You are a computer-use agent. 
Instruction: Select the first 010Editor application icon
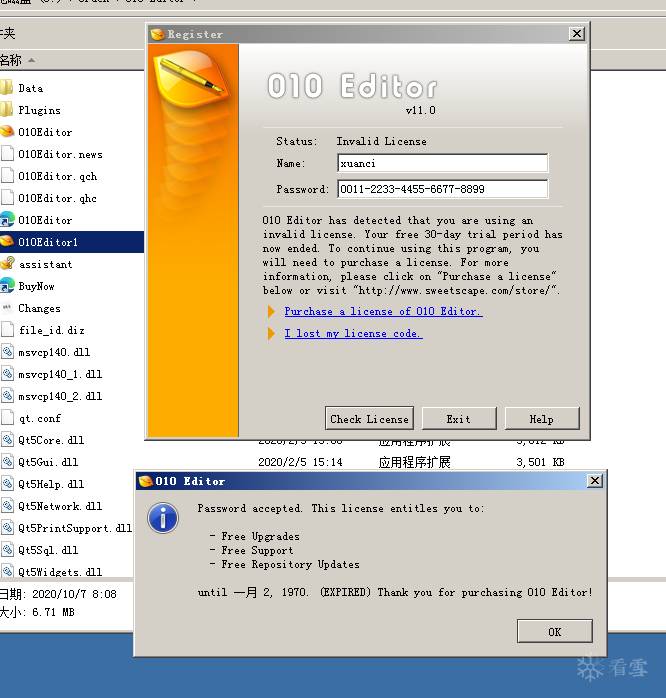(x=7, y=132)
